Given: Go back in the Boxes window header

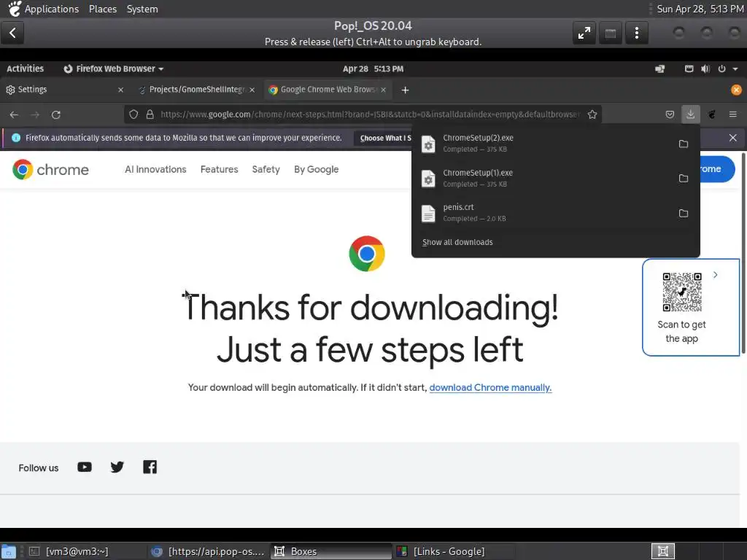Looking at the screenshot, I should pos(12,33).
